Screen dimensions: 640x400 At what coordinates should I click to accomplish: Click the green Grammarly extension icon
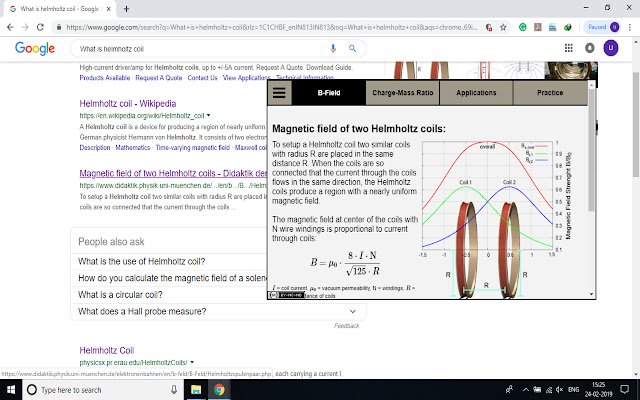tap(522, 27)
